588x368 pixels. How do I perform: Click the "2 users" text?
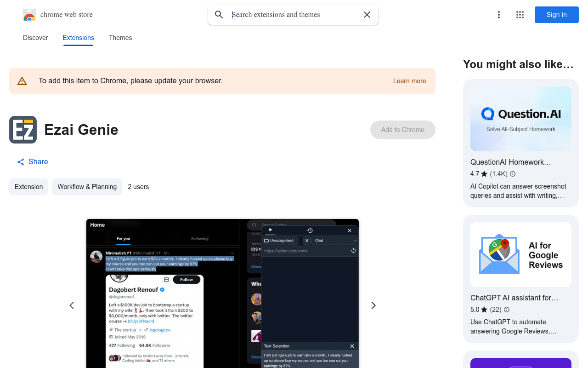pyautogui.click(x=138, y=187)
